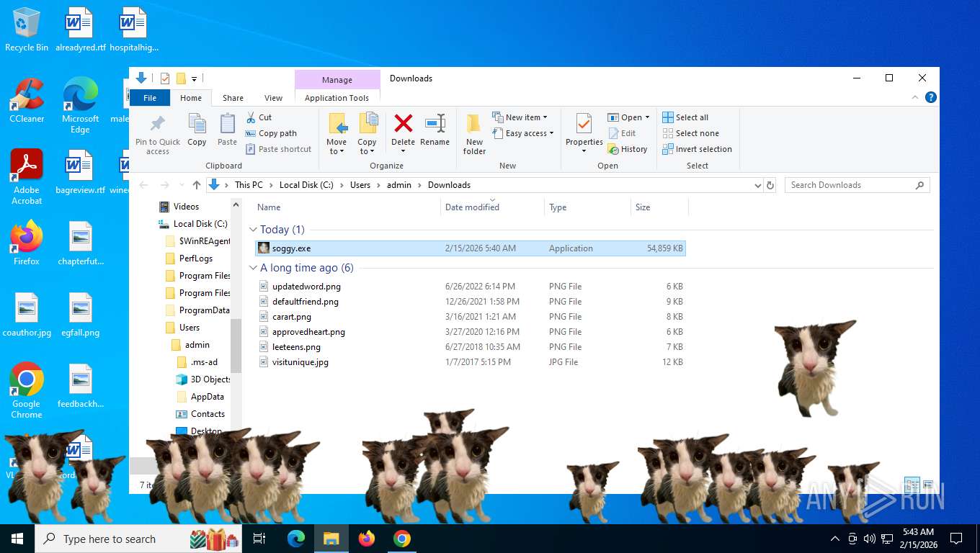Open the Application Tools tab
This screenshot has width=980, height=553.
(x=337, y=98)
